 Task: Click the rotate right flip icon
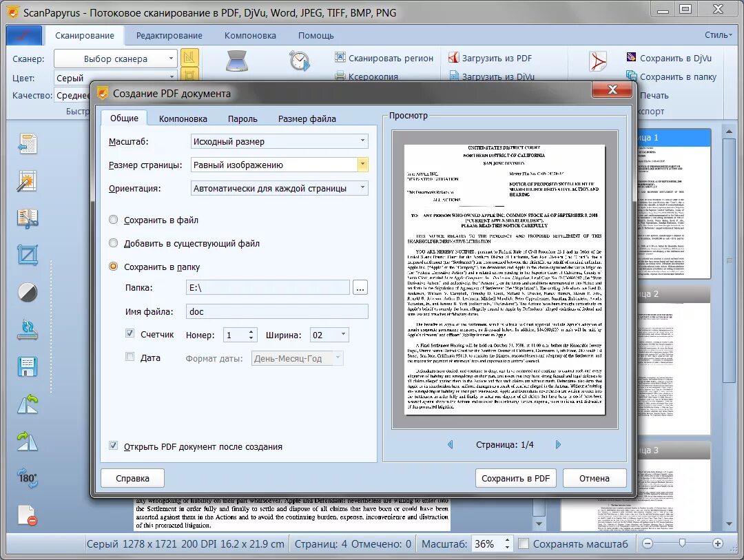tap(27, 441)
